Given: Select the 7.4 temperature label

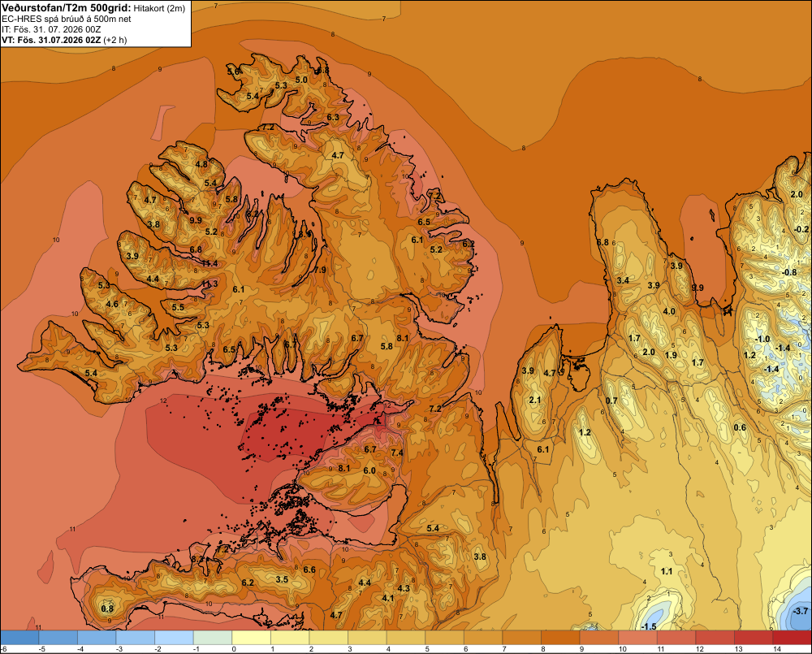Looking at the screenshot, I should coord(397,453).
